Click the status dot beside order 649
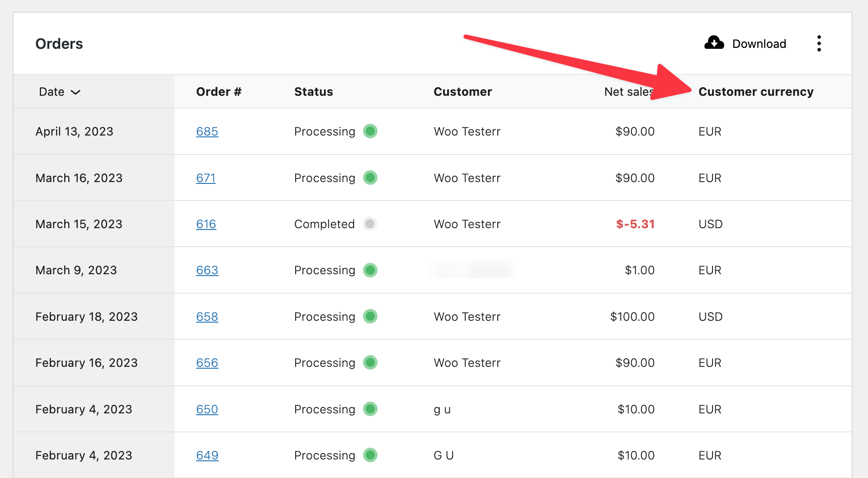Image resolution: width=868 pixels, height=478 pixels. (370, 455)
